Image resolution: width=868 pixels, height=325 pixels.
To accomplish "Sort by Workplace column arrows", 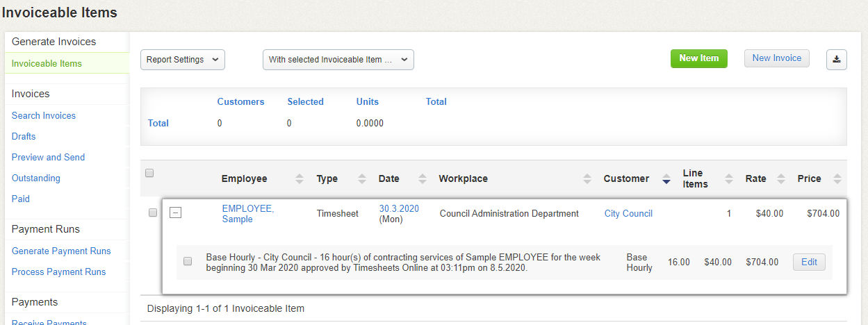I will point(587,178).
